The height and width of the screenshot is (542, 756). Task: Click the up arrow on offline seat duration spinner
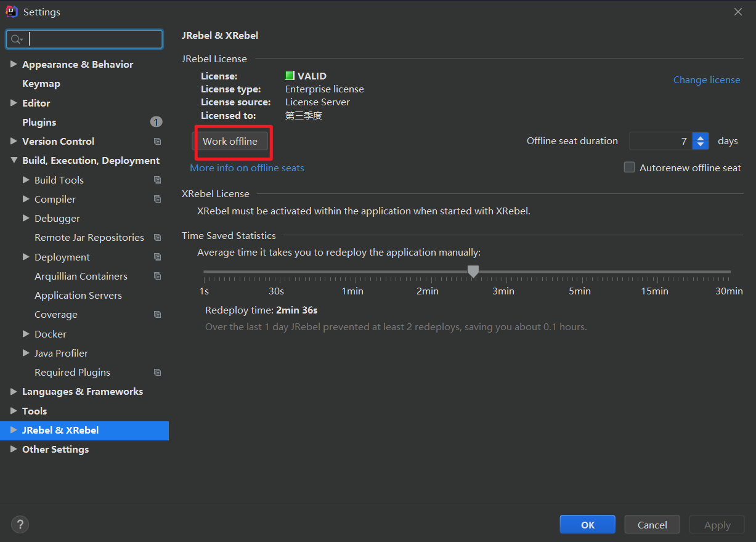click(700, 137)
